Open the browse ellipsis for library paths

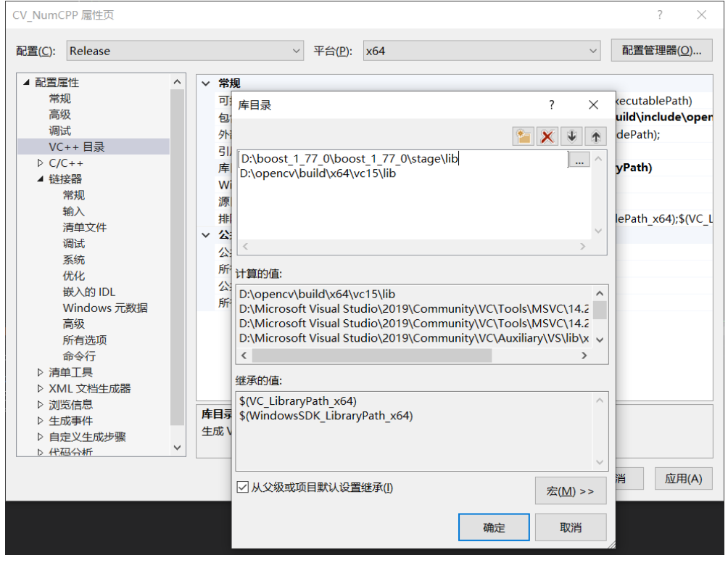pos(579,160)
